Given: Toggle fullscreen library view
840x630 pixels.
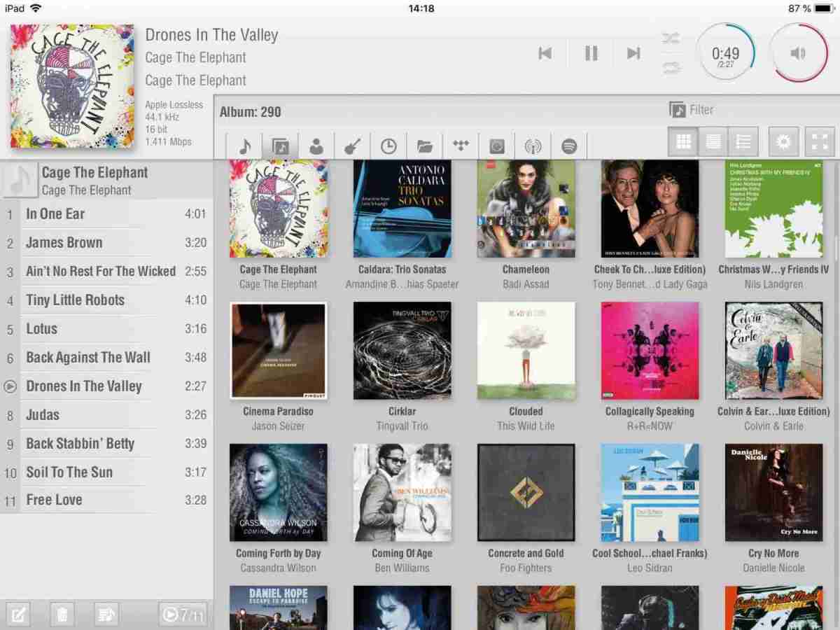Looking at the screenshot, I should pyautogui.click(x=820, y=142).
